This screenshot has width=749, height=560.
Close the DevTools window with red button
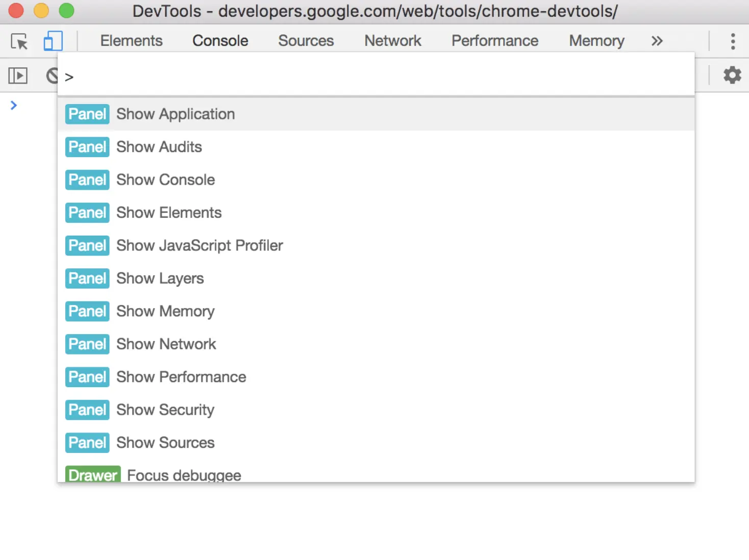pos(16,11)
